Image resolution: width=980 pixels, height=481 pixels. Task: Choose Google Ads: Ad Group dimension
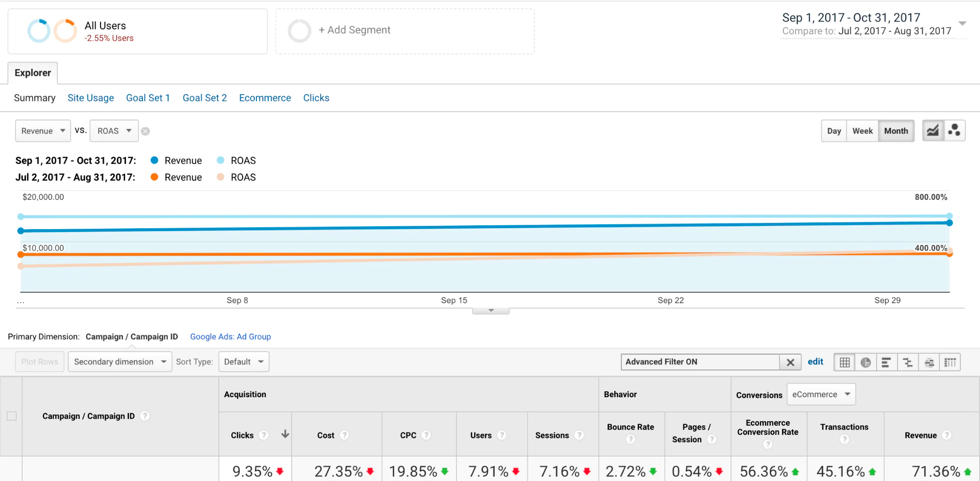tap(230, 337)
